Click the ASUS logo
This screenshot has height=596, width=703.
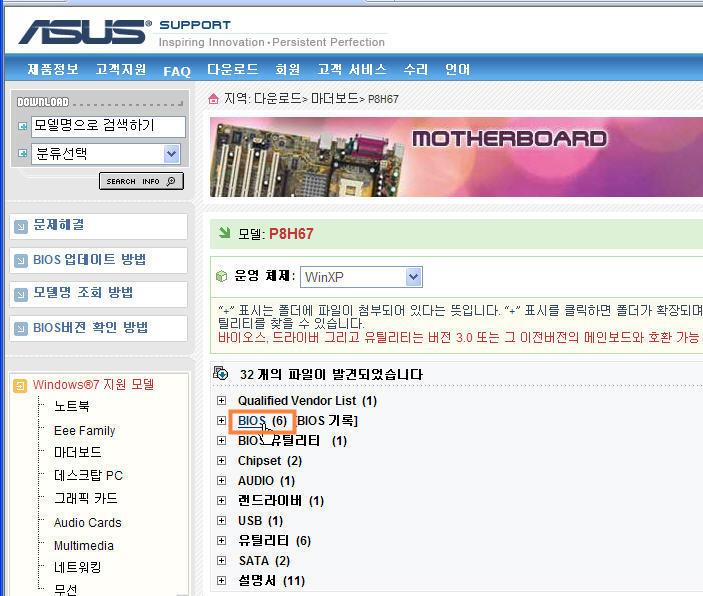pos(85,32)
